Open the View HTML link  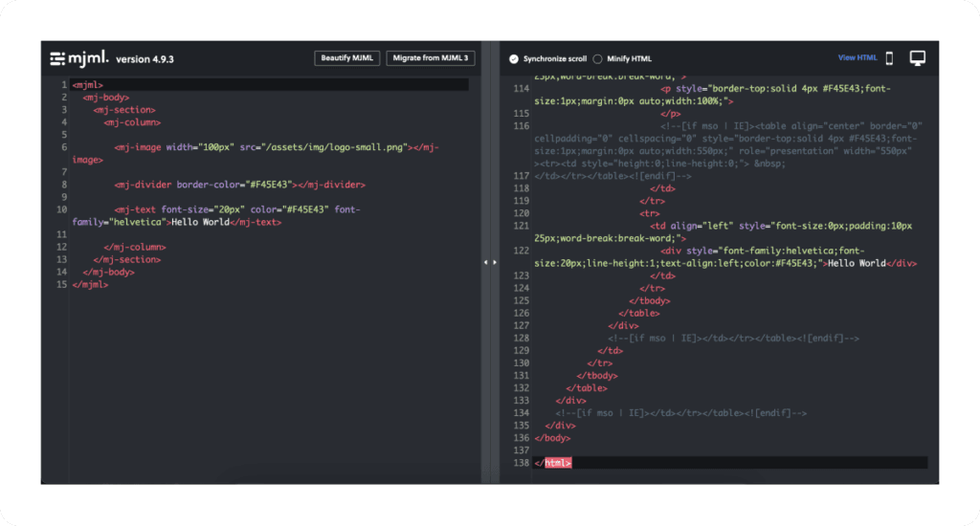pyautogui.click(x=857, y=58)
